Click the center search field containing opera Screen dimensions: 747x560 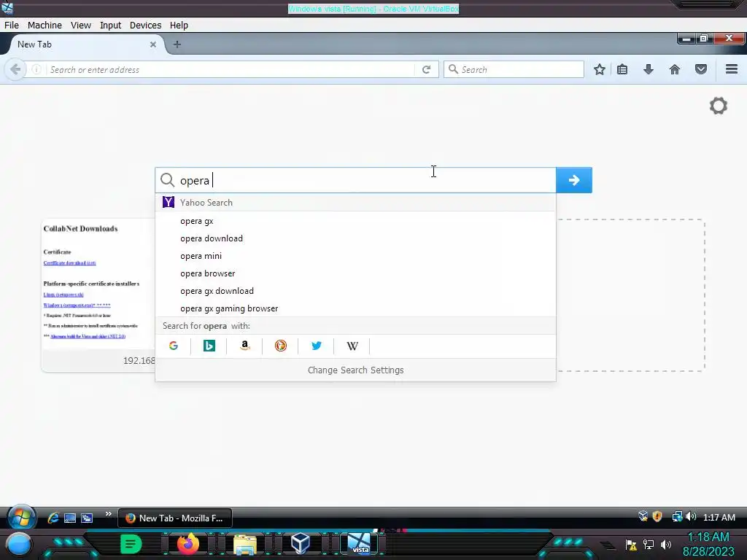(x=355, y=180)
